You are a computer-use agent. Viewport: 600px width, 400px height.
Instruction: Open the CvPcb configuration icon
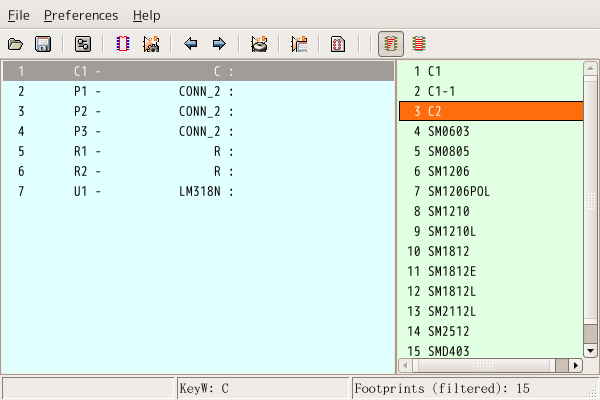pos(83,44)
